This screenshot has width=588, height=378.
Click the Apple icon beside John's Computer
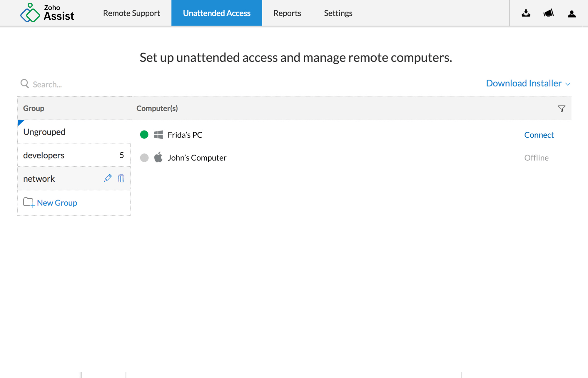point(158,157)
